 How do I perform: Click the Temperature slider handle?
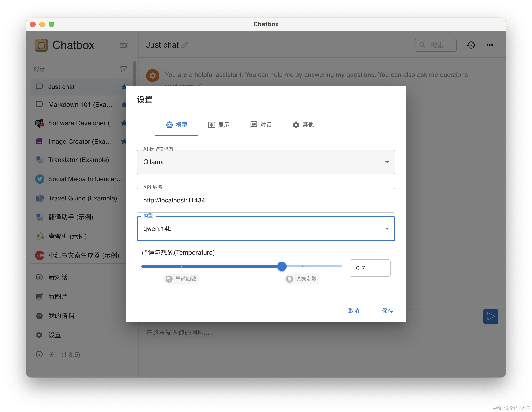[x=282, y=266]
